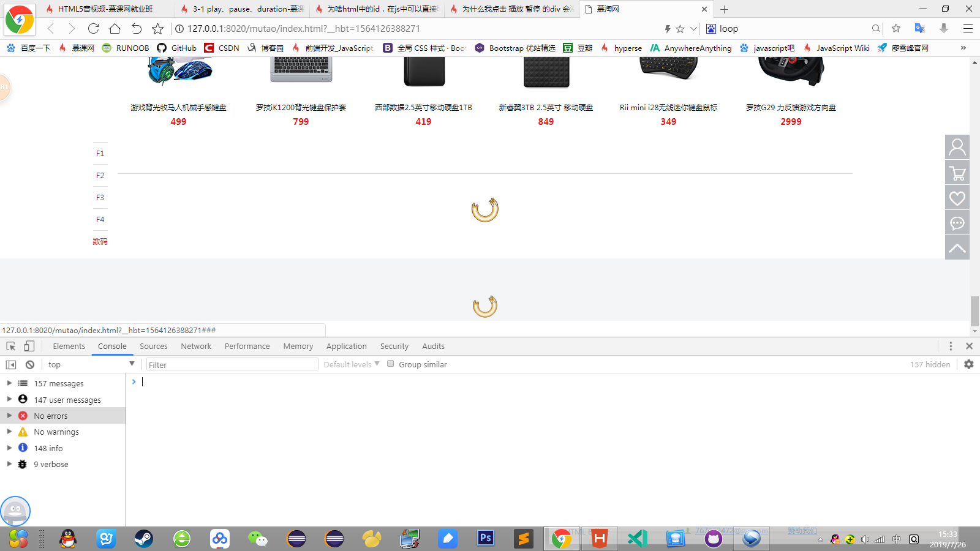Open the console settings gear
This screenshot has width=980, height=551.
coord(969,364)
